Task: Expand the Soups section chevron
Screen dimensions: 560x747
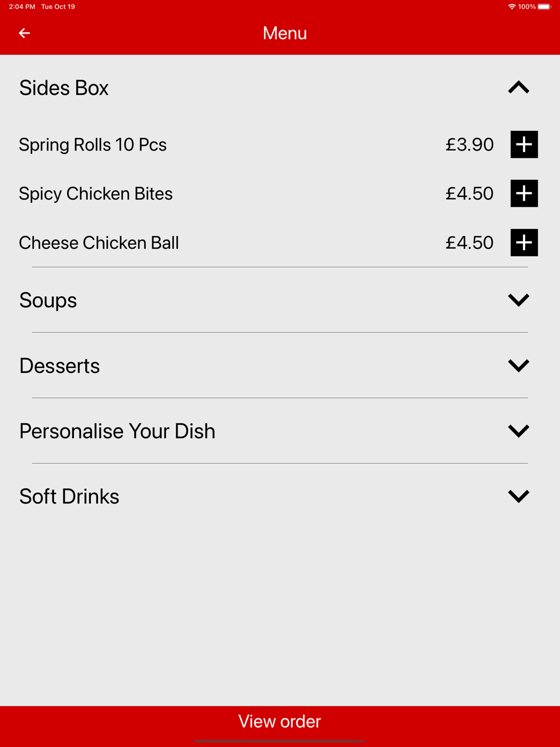Action: coord(519,300)
